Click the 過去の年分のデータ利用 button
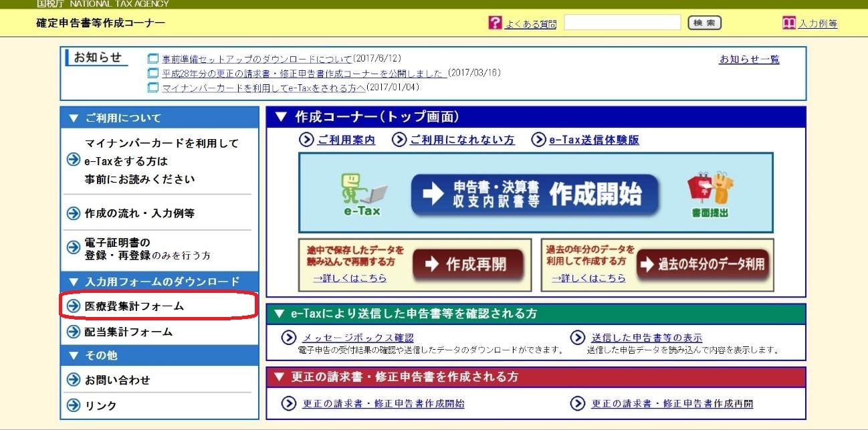This screenshot has width=868, height=430. pos(702,264)
